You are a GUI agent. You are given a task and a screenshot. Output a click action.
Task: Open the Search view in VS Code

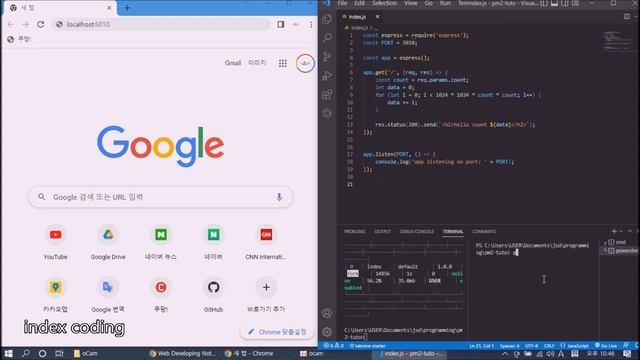point(327,38)
